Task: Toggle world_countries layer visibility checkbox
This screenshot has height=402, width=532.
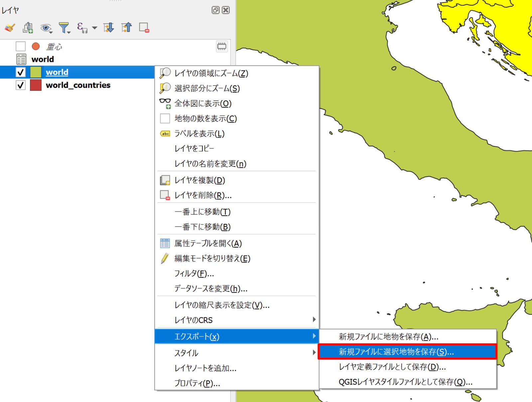Action: click(21, 85)
